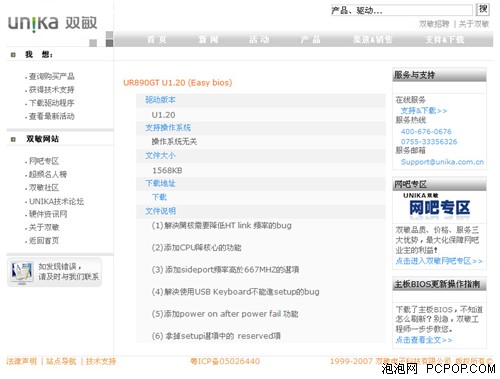Click the 操作系统无关 value
The image size is (500, 379).
(174, 142)
